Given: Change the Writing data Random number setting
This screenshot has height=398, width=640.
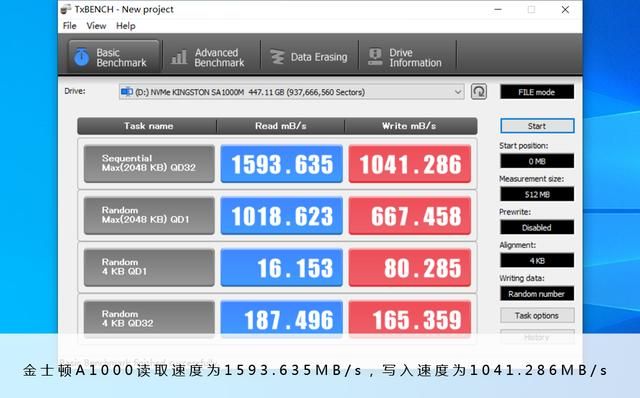Looking at the screenshot, I should coord(537,293).
